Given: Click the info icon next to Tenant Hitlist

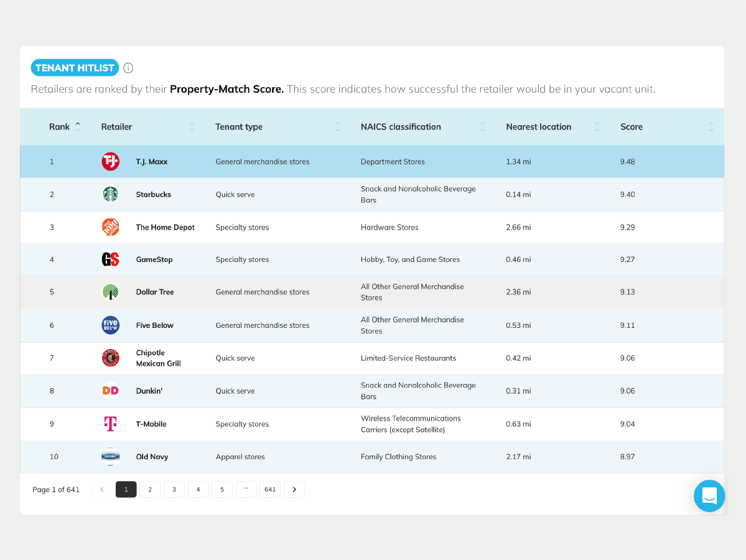Looking at the screenshot, I should pos(128,68).
